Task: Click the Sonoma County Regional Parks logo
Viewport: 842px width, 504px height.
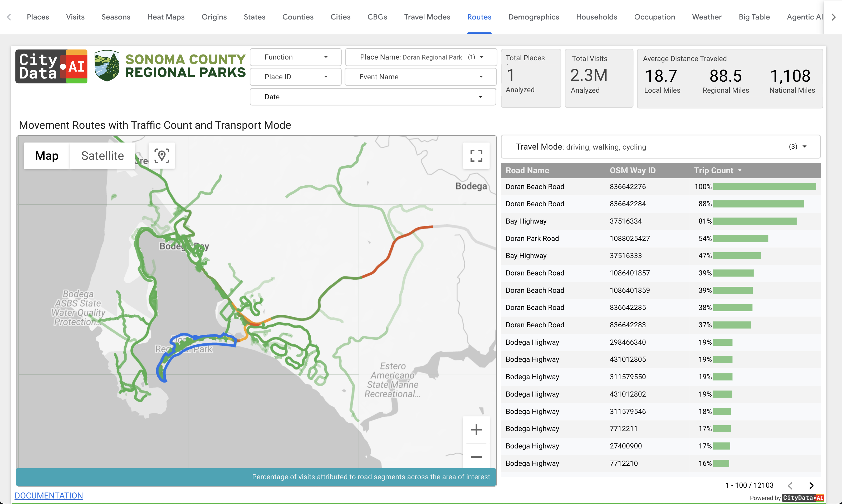Action: point(170,66)
